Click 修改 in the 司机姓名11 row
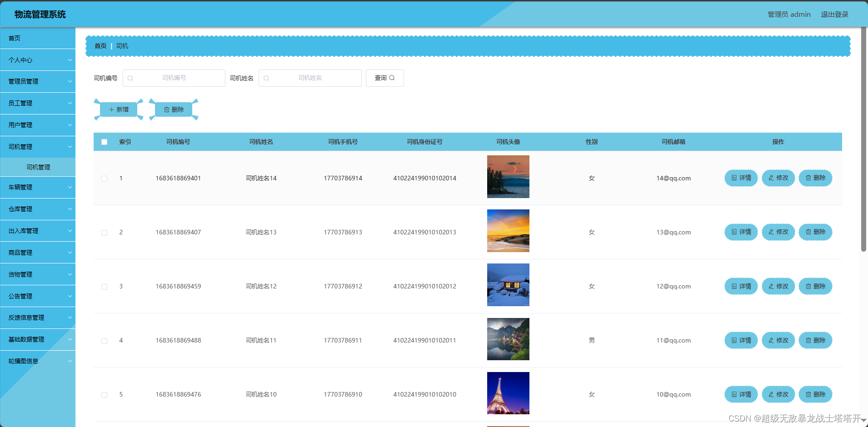Screen dimensions: 868x427 pyautogui.click(x=778, y=340)
